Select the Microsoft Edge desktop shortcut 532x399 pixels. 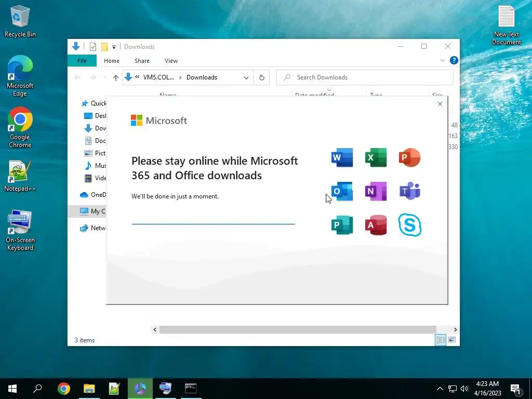point(20,76)
